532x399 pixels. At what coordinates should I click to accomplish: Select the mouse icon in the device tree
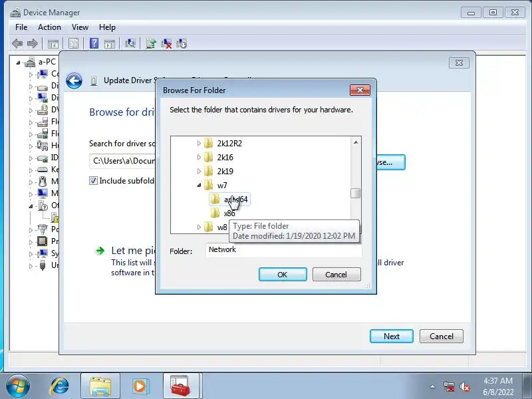tap(43, 182)
